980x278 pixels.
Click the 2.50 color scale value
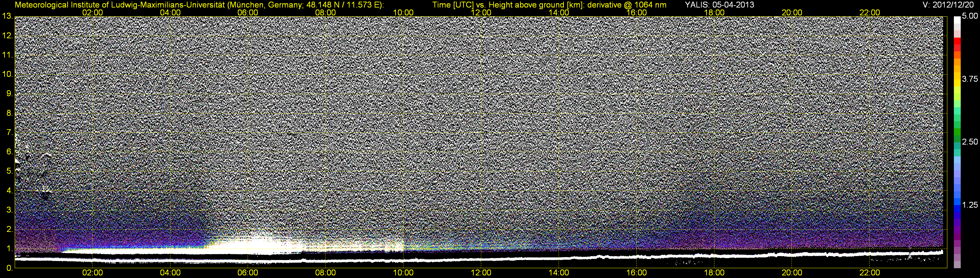coord(970,142)
